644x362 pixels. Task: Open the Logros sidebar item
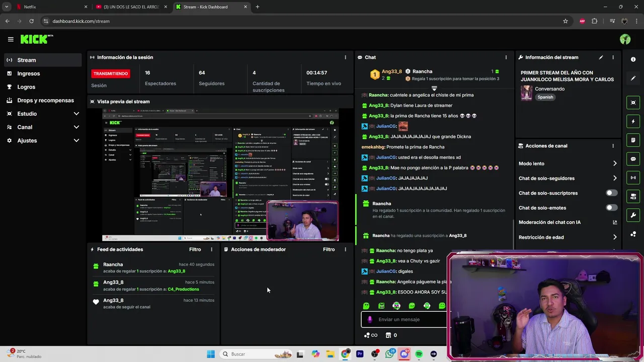pyautogui.click(x=42, y=87)
